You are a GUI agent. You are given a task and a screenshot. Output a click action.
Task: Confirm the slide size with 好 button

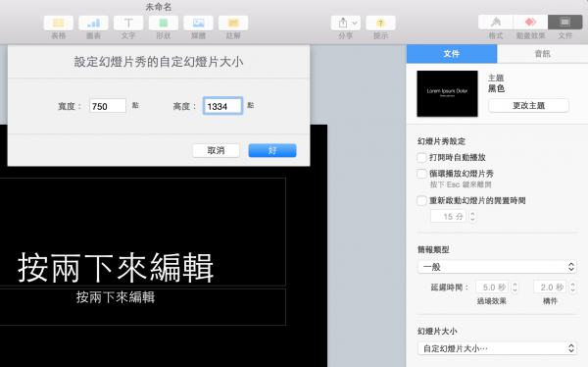[x=272, y=151]
